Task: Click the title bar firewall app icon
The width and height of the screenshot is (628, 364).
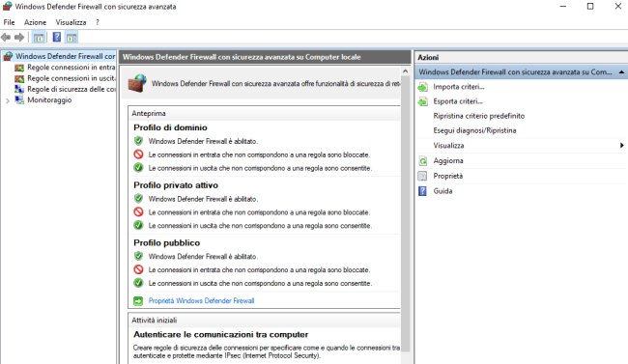Action: pyautogui.click(x=7, y=7)
